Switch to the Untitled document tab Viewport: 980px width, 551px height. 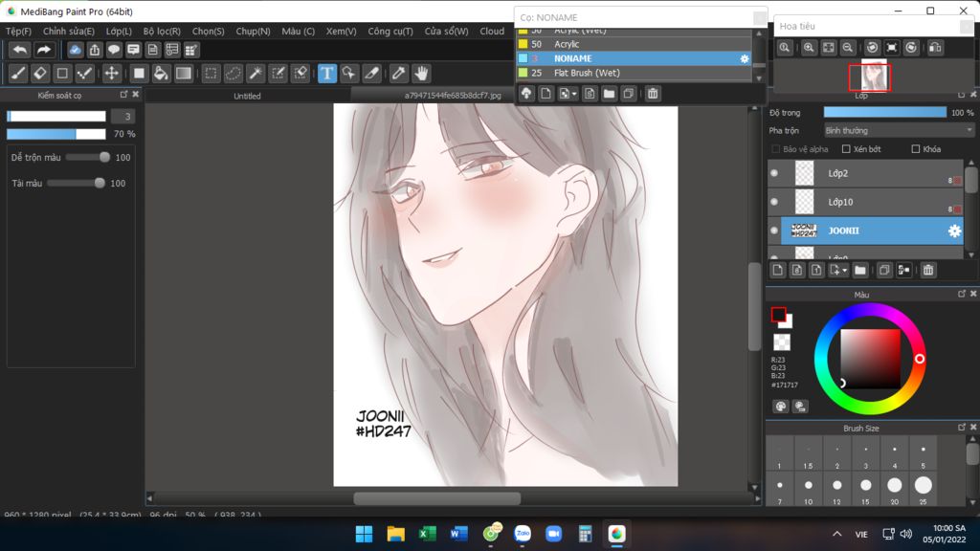(247, 96)
